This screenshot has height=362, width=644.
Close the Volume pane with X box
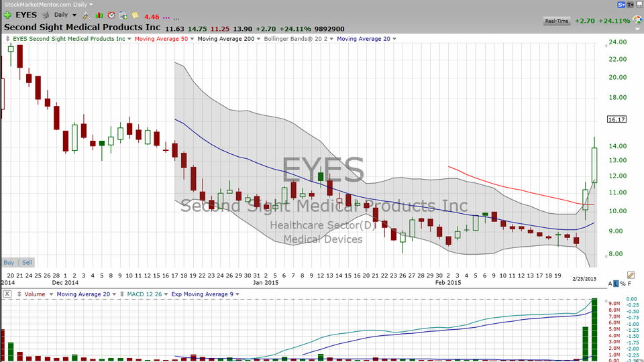pyautogui.click(x=7, y=294)
